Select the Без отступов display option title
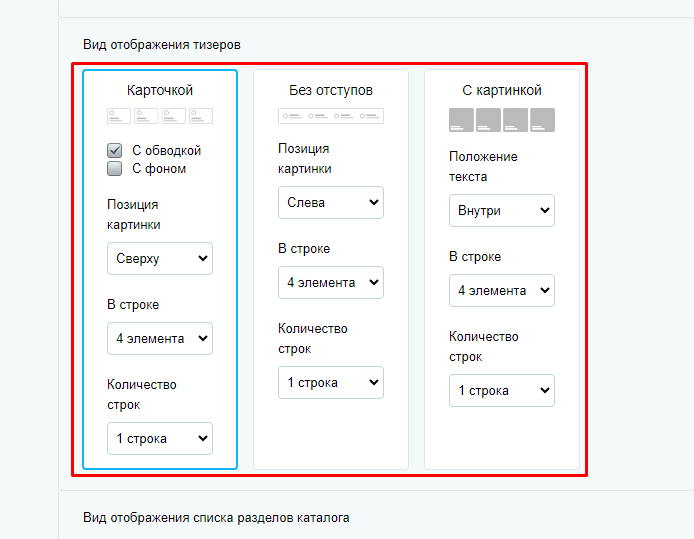Viewport: 694px width, 539px height. coord(331,90)
